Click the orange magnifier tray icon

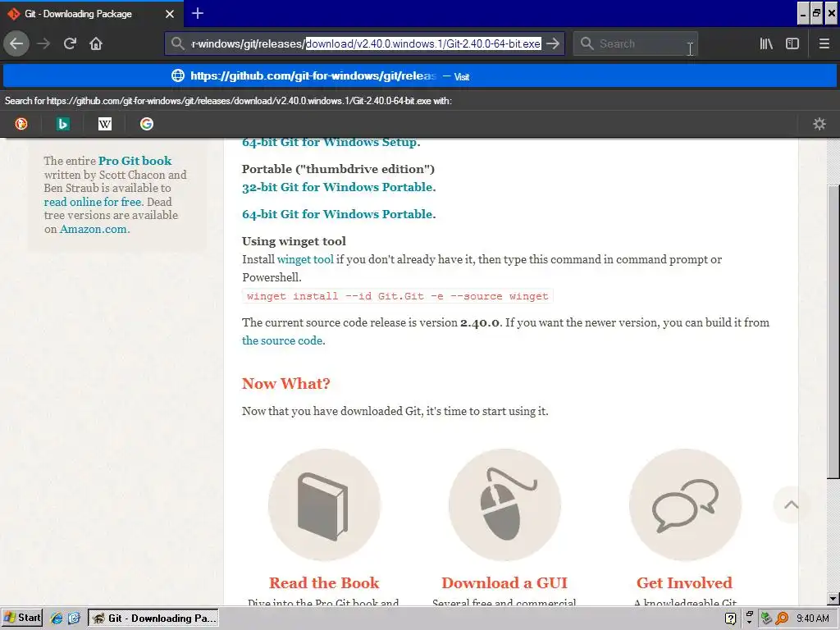click(x=782, y=619)
